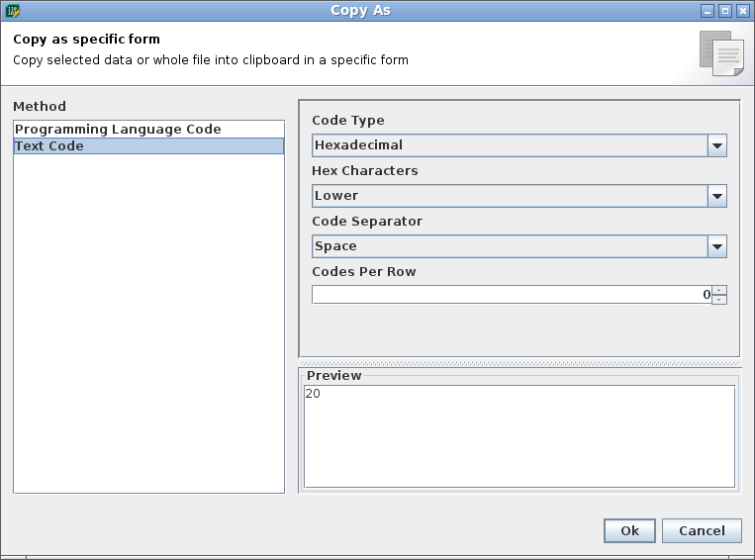
Task: Open the Code Separator dropdown arrow
Action: click(x=717, y=246)
